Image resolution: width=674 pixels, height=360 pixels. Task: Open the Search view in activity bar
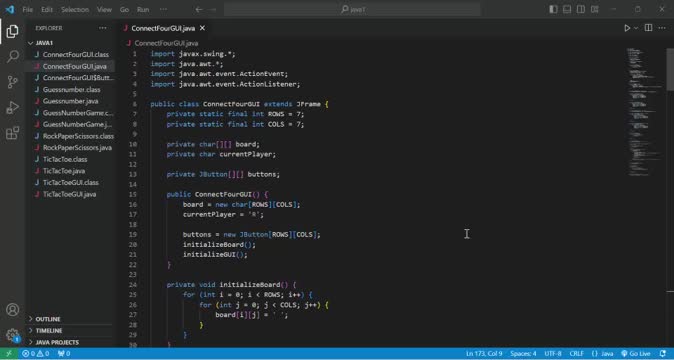(12, 56)
